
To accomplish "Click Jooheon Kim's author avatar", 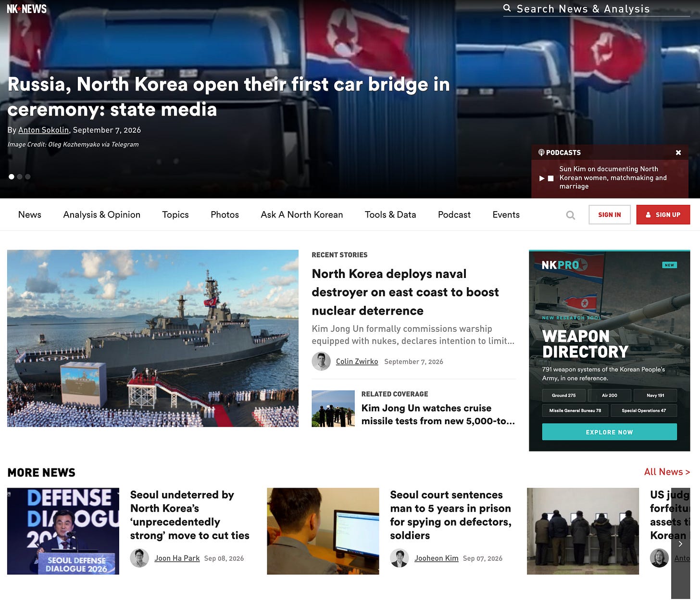I will tap(400, 558).
